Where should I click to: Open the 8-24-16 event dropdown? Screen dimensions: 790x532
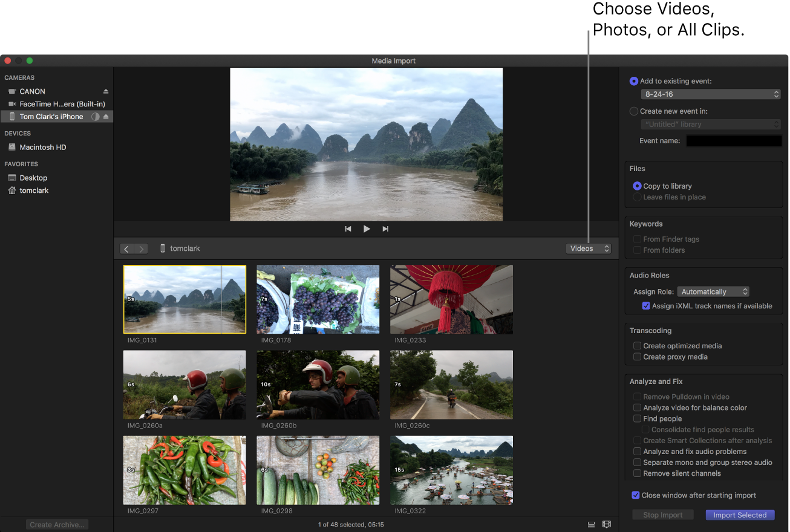click(x=710, y=94)
